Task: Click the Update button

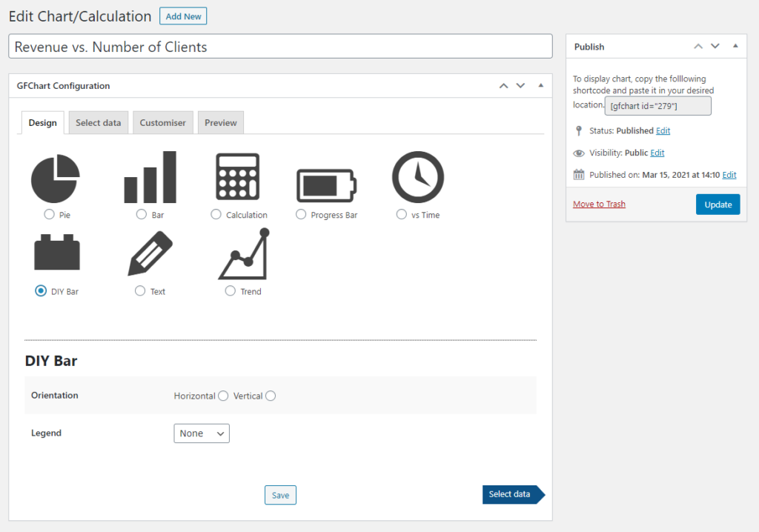Action: coord(717,204)
